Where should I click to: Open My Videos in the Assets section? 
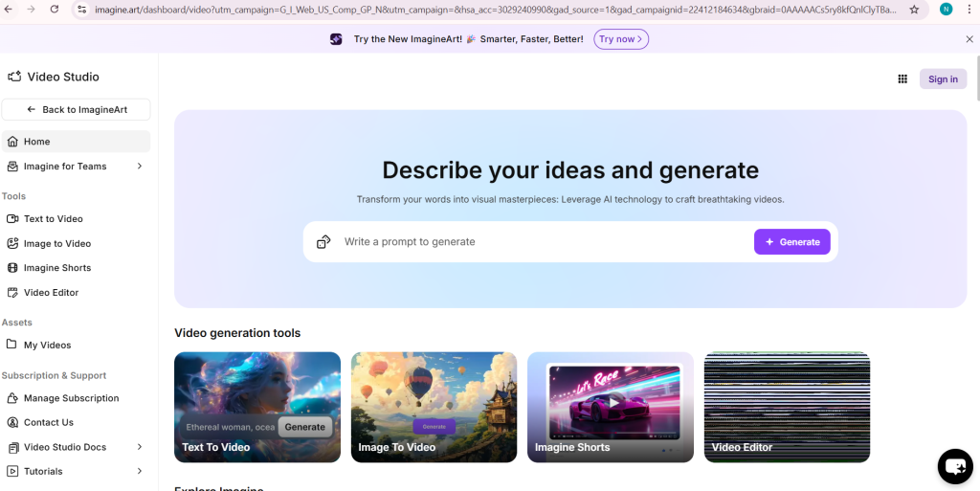click(x=47, y=346)
